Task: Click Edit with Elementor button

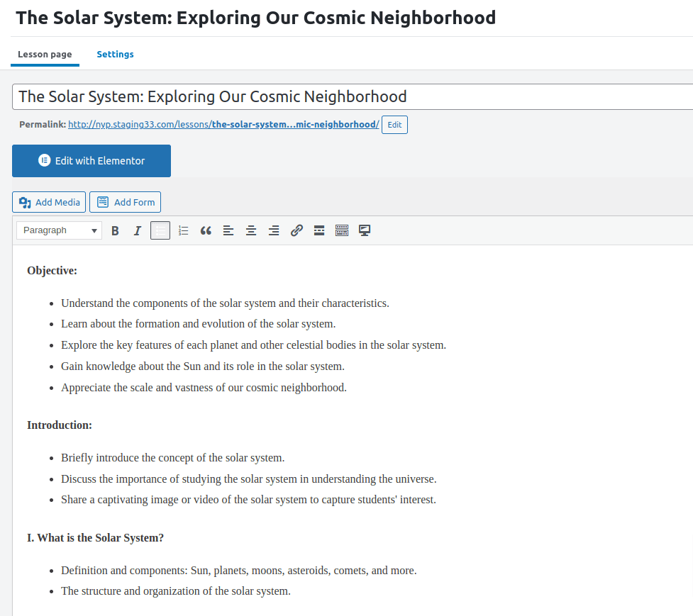Action: tap(92, 161)
